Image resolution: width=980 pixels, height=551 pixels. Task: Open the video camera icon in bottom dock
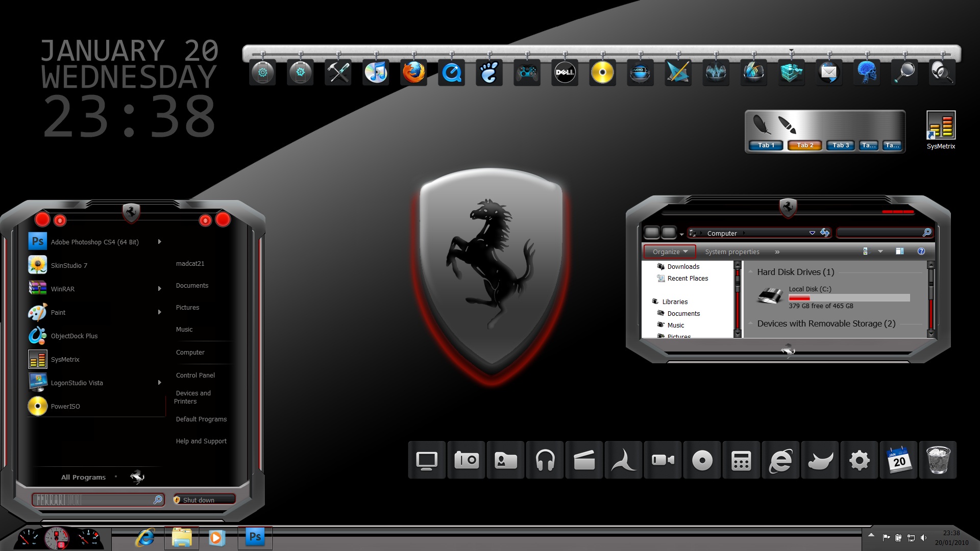coord(663,460)
